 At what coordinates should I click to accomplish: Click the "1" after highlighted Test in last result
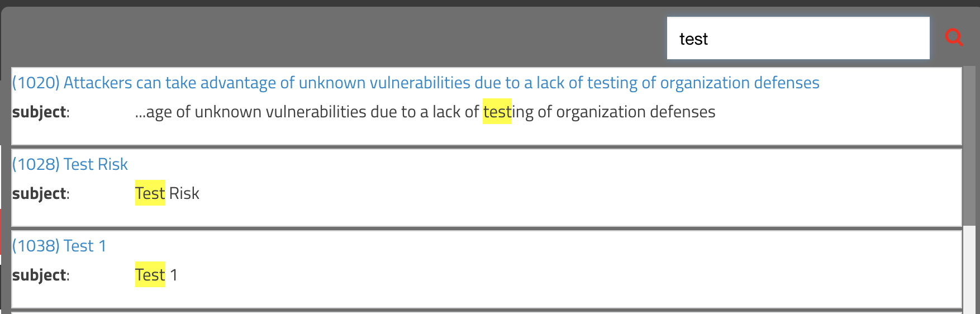(174, 275)
